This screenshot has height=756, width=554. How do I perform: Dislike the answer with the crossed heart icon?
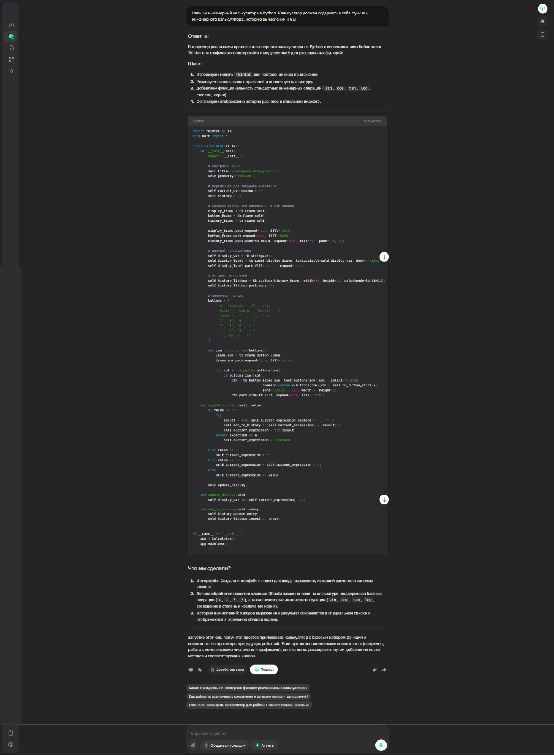click(x=200, y=670)
